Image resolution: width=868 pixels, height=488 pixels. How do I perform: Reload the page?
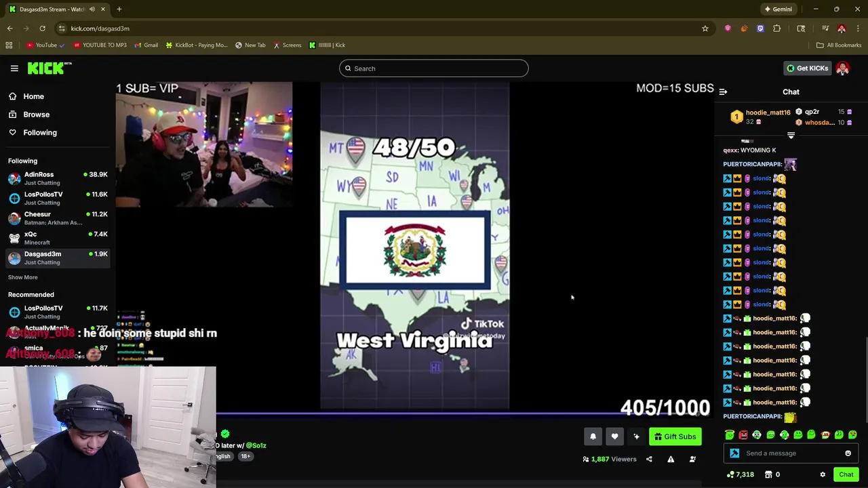42,28
